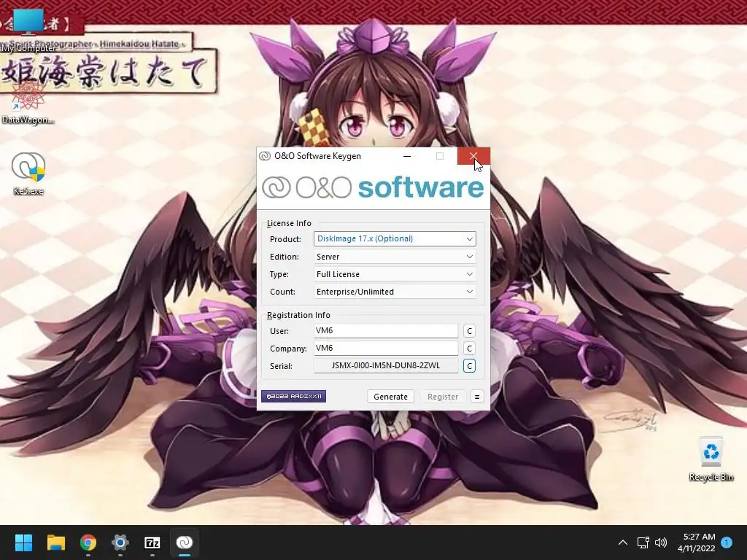
Task: Open the notification badge in the tray
Action: click(x=727, y=542)
